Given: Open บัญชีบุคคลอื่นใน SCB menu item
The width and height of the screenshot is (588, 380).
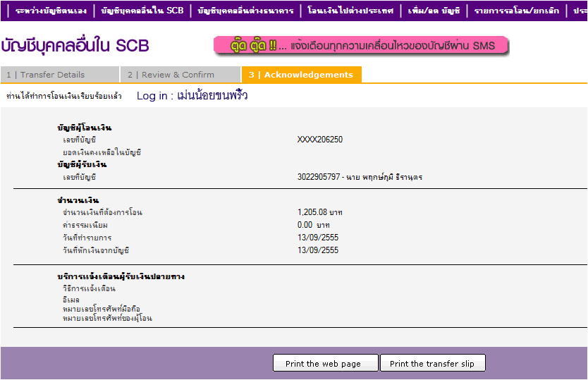Looking at the screenshot, I should click(142, 11).
